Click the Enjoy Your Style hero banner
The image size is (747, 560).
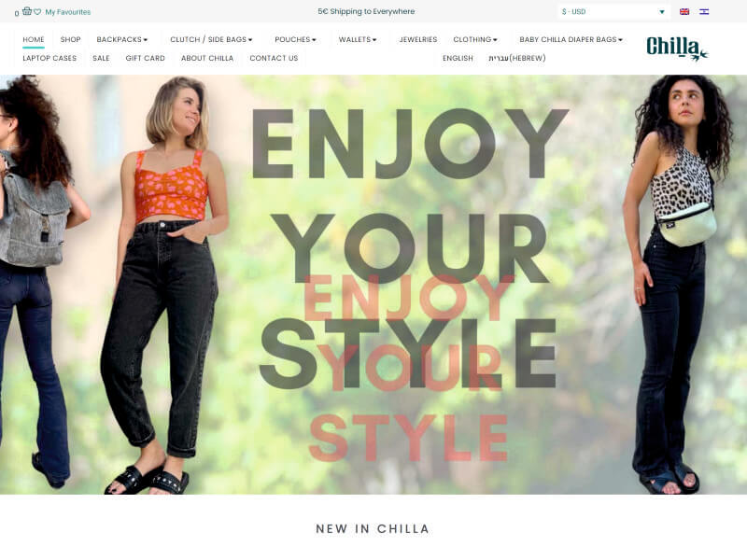coord(373,285)
